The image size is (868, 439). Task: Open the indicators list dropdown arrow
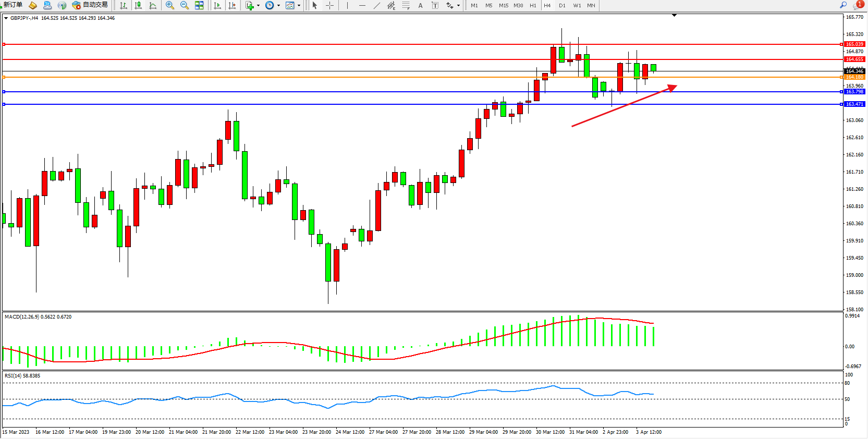pos(258,6)
